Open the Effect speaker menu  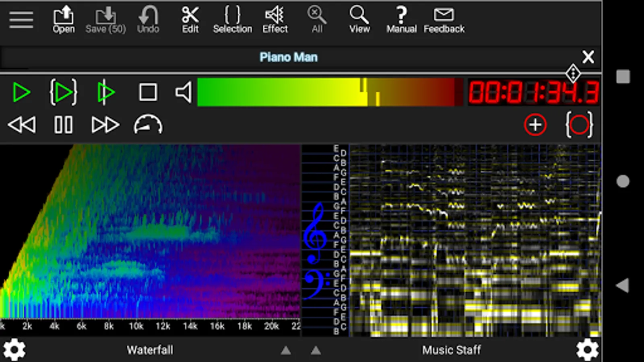[275, 20]
